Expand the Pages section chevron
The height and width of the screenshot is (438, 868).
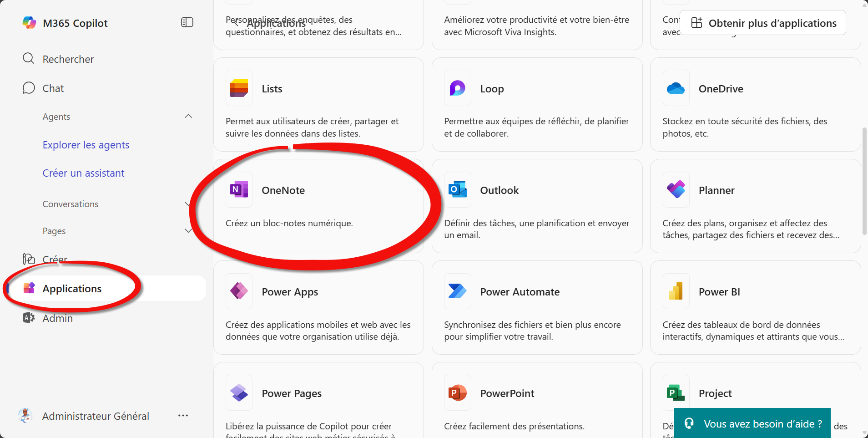[x=188, y=231]
